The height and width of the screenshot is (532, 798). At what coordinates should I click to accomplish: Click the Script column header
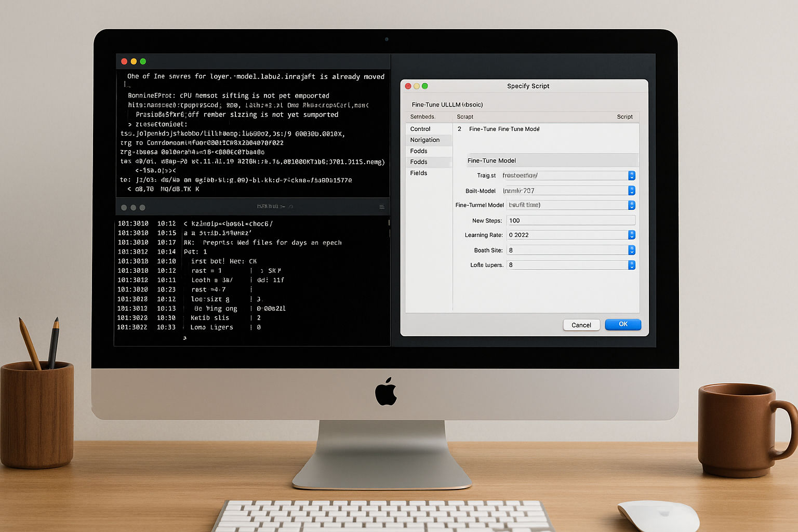click(624, 116)
